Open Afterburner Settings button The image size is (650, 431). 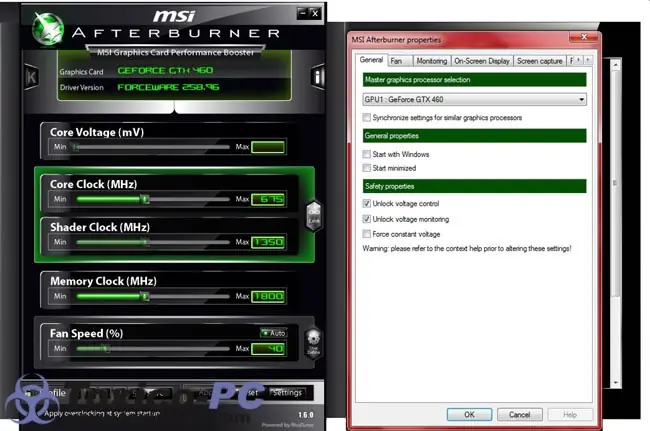tap(287, 392)
